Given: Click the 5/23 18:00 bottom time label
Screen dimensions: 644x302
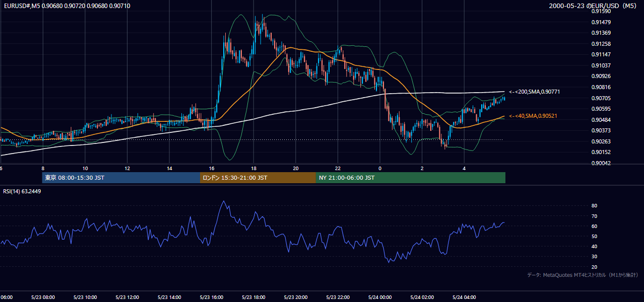Looking at the screenshot, I should tap(253, 297).
